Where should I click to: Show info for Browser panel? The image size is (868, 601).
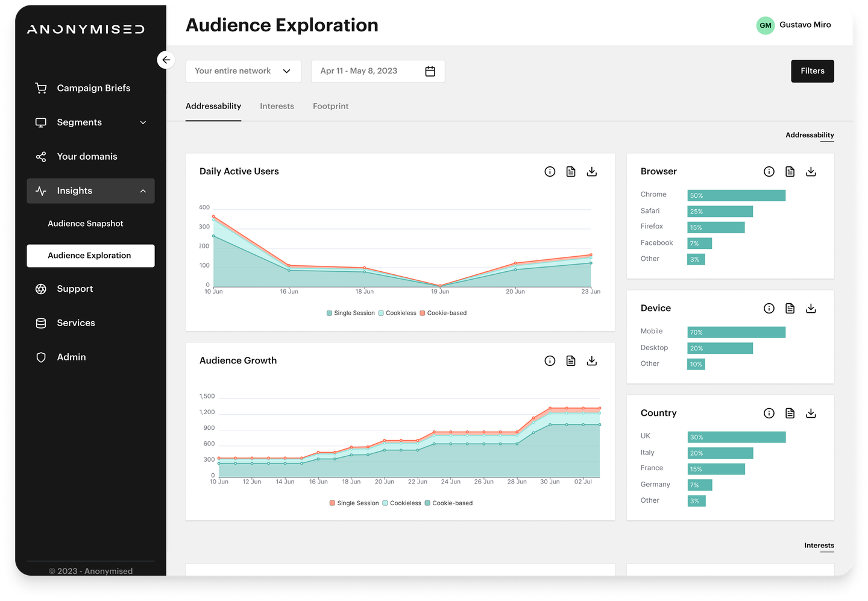(769, 172)
